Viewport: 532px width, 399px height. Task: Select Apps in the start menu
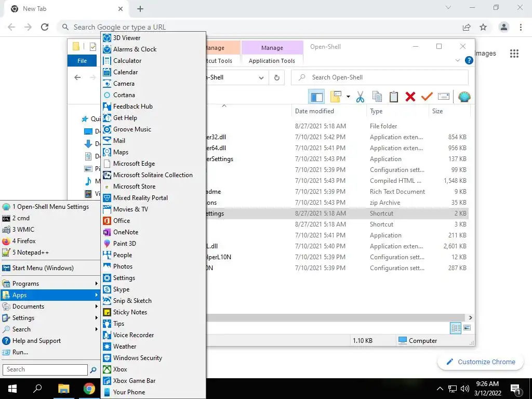pos(50,295)
